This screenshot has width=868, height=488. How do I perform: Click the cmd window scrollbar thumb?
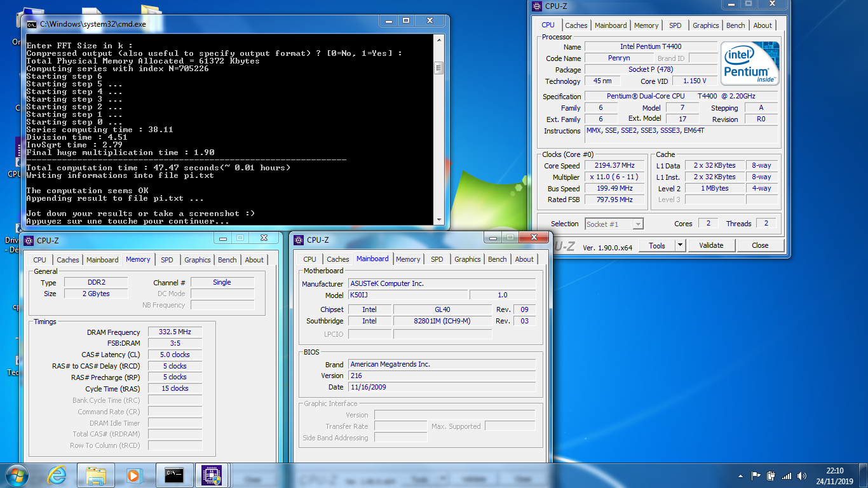pyautogui.click(x=438, y=67)
